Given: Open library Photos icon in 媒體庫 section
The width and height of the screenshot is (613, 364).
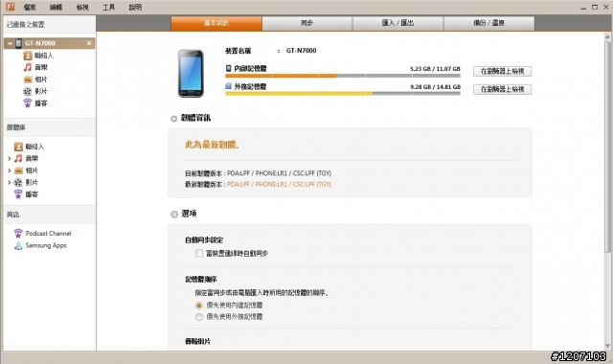Looking at the screenshot, I should click(18, 171).
